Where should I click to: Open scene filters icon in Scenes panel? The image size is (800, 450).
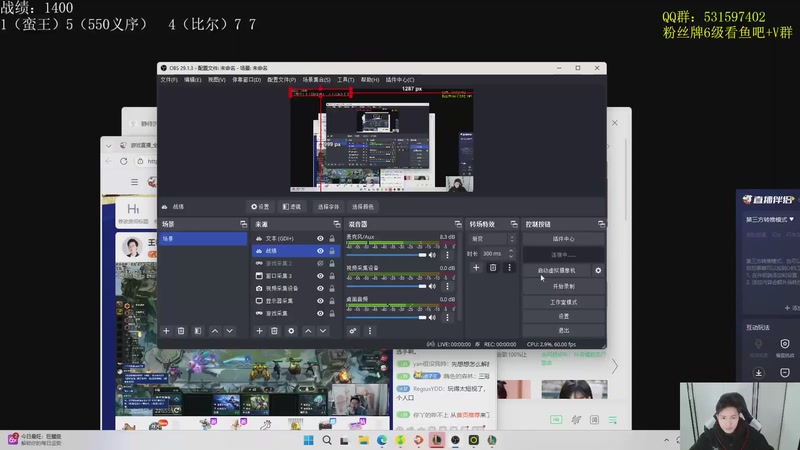197,331
